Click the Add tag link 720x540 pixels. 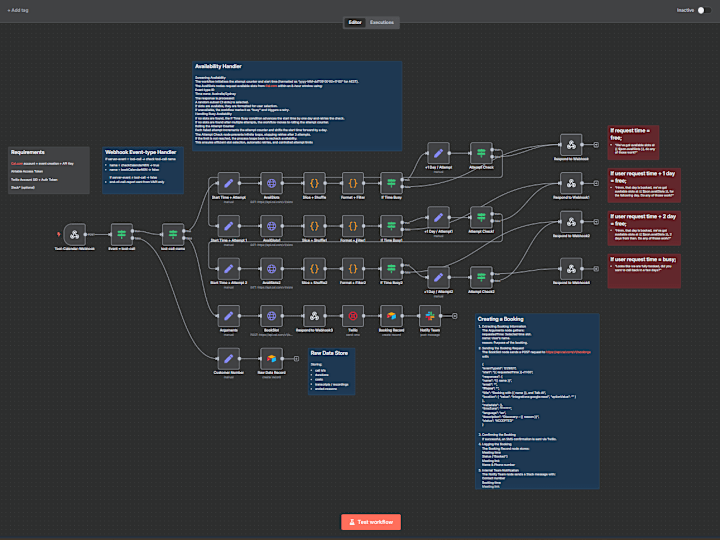pos(18,10)
